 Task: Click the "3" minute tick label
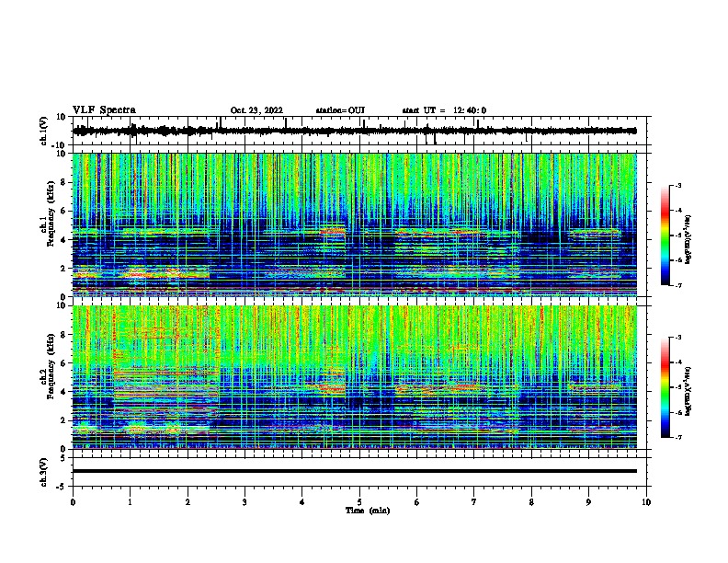tap(245, 502)
